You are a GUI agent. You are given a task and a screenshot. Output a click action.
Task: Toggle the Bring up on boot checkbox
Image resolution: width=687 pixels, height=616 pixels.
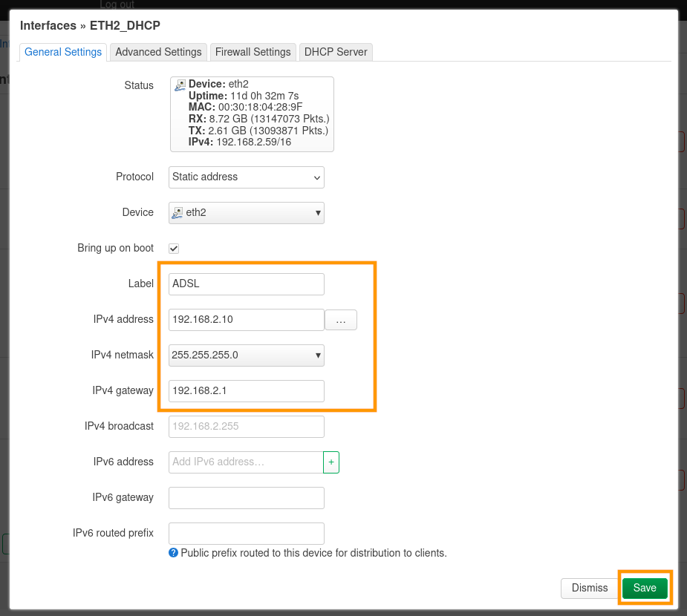tap(175, 249)
